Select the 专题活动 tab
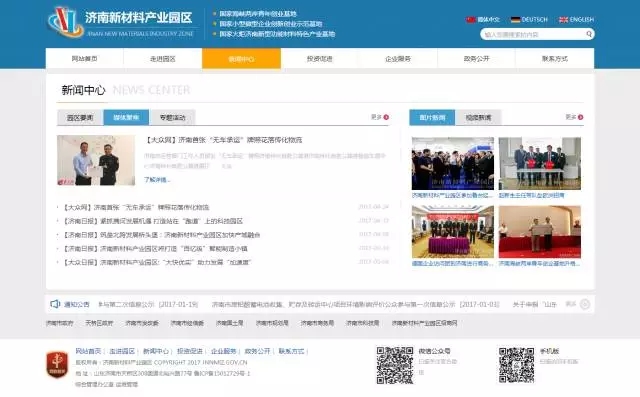The image size is (640, 397). (172, 118)
